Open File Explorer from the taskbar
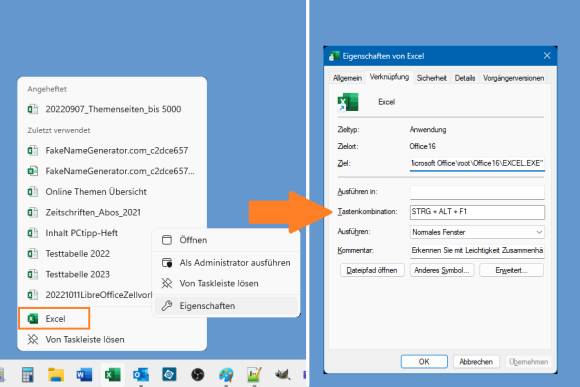This screenshot has width=580, height=387. (x=56, y=374)
